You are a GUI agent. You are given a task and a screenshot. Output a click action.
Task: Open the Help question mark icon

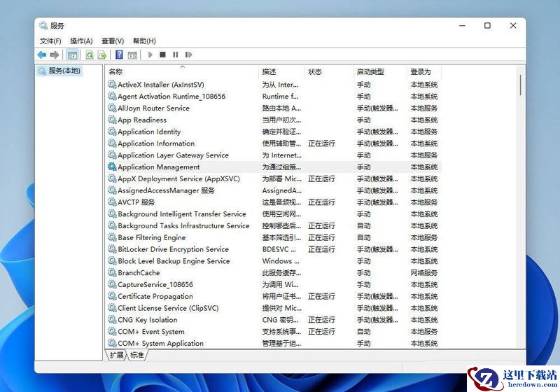pyautogui.click(x=119, y=55)
